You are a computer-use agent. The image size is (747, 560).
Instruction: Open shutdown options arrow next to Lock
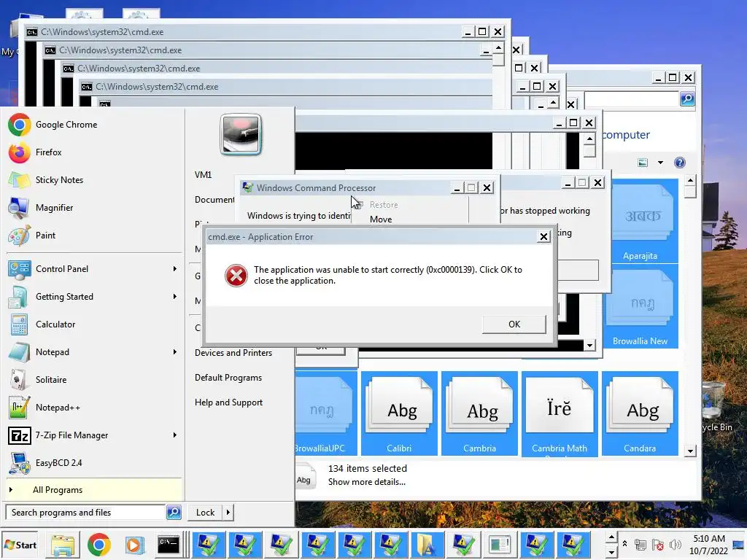[228, 513]
